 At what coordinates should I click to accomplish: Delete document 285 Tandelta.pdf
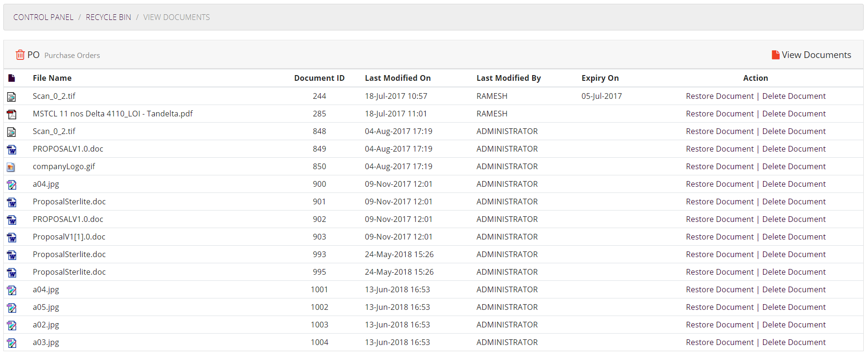pyautogui.click(x=794, y=114)
